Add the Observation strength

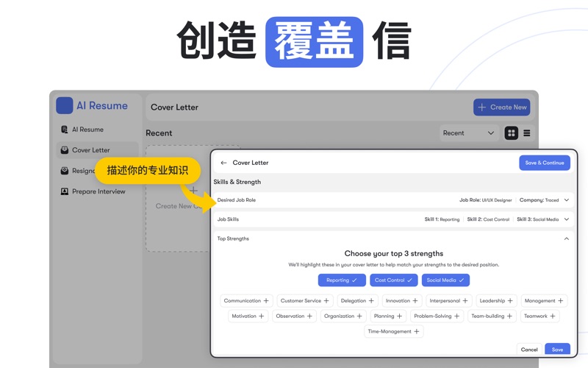pos(295,316)
